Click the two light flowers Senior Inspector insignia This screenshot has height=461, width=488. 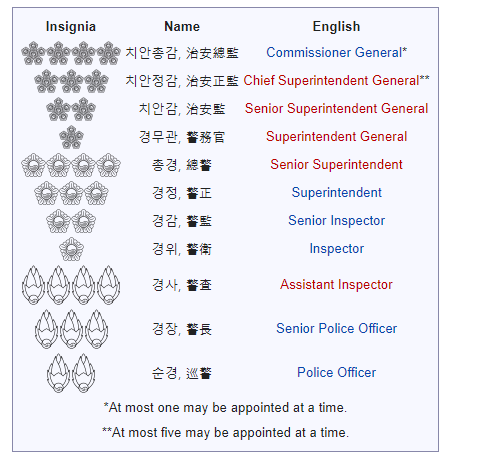tap(71, 221)
